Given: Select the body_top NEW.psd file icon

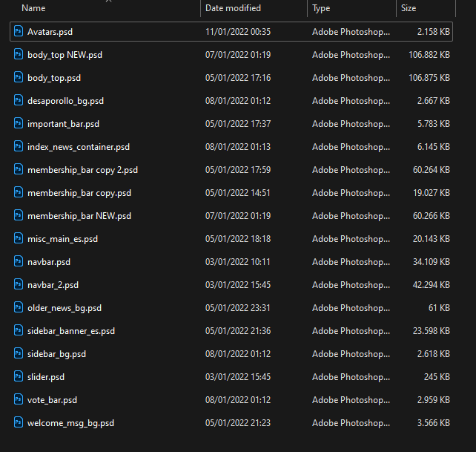Looking at the screenshot, I should tap(19, 54).
